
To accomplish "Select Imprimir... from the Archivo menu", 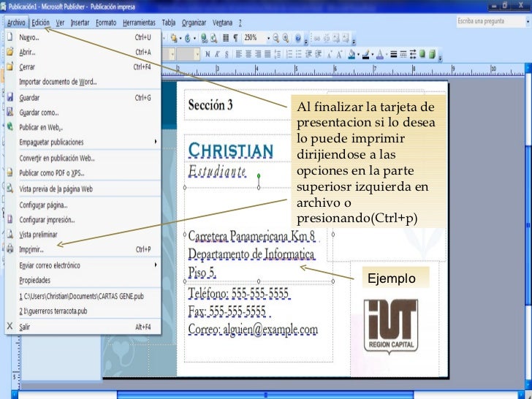I will click(83, 249).
